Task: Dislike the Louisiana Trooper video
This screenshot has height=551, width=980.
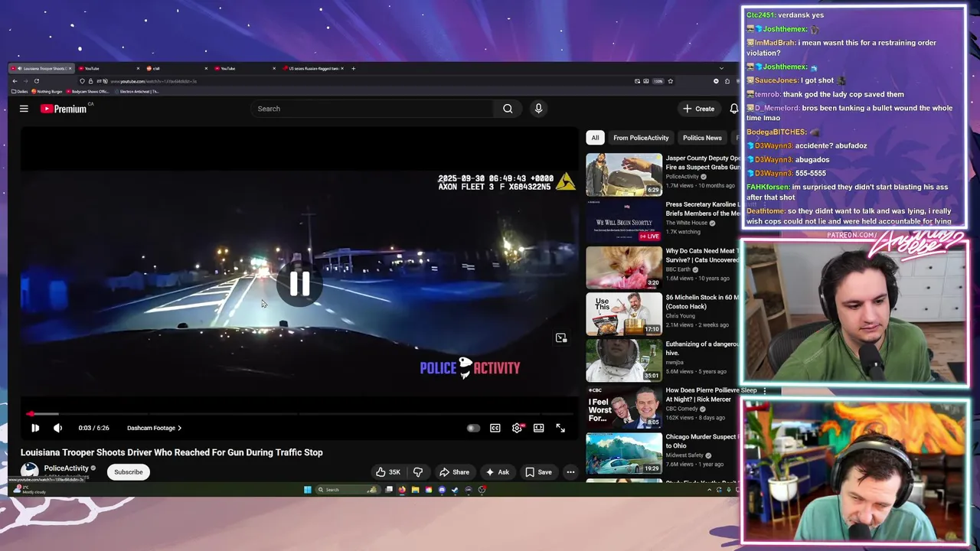Action: (x=418, y=472)
